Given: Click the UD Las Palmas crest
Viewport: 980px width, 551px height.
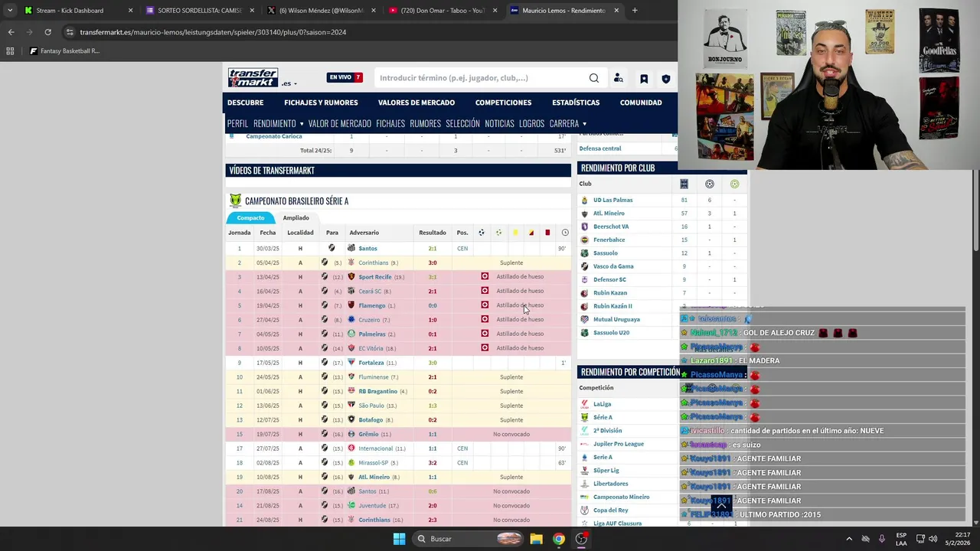Looking at the screenshot, I should (x=585, y=200).
